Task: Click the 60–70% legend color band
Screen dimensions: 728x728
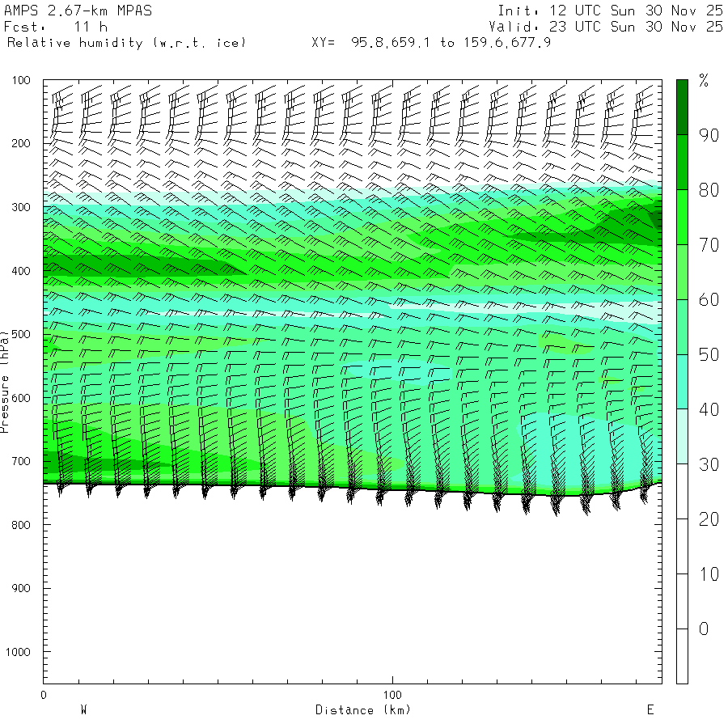Action: pos(682,272)
